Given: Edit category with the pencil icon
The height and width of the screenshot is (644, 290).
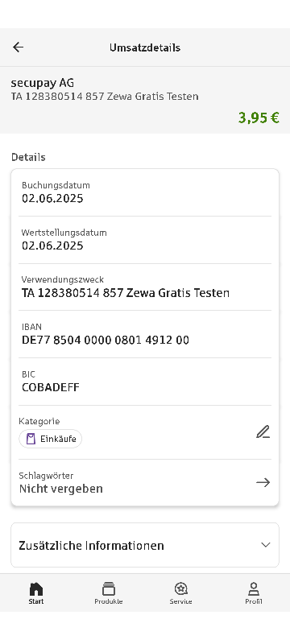Looking at the screenshot, I should click(x=263, y=432).
